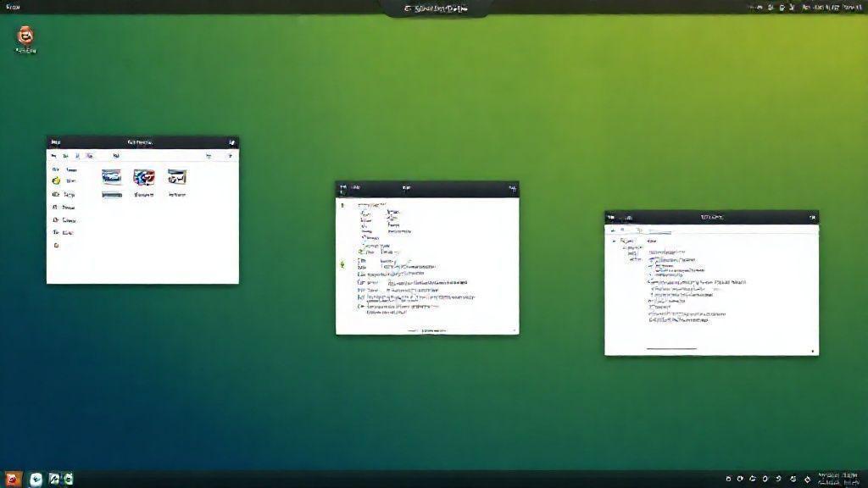Screen dimensions: 868x488
Task: Click the top-left panel menu label
Action: point(13,7)
